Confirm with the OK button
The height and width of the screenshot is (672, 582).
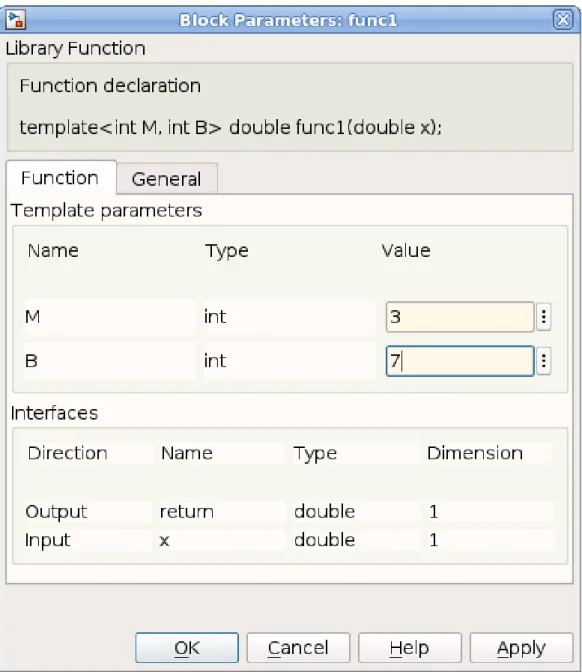click(187, 648)
